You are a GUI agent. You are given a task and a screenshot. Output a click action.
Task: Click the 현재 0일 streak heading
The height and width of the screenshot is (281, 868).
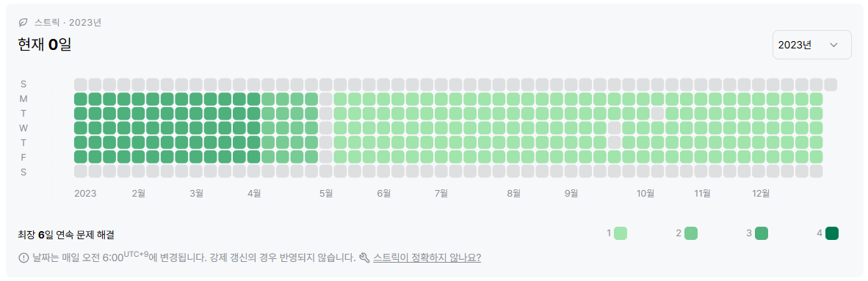pos(45,45)
